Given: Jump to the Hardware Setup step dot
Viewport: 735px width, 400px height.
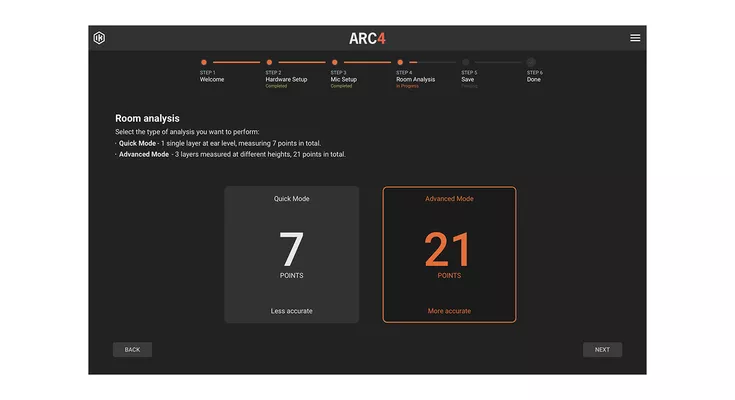Looking at the screenshot, I should coord(269,62).
